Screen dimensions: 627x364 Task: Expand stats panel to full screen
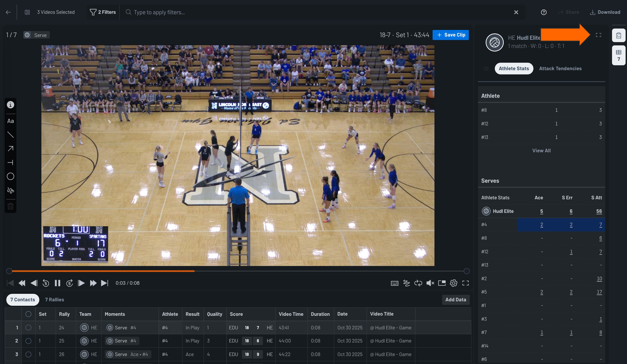[598, 35]
